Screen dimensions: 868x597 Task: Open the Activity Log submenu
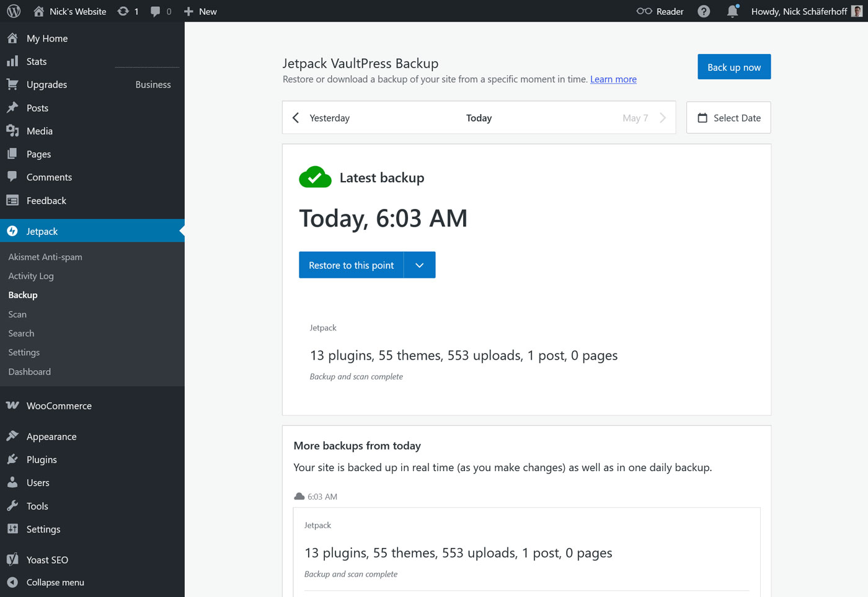click(x=31, y=276)
